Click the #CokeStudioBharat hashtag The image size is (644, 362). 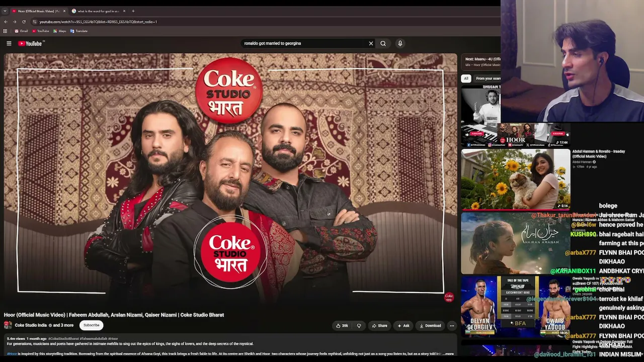coord(63,339)
